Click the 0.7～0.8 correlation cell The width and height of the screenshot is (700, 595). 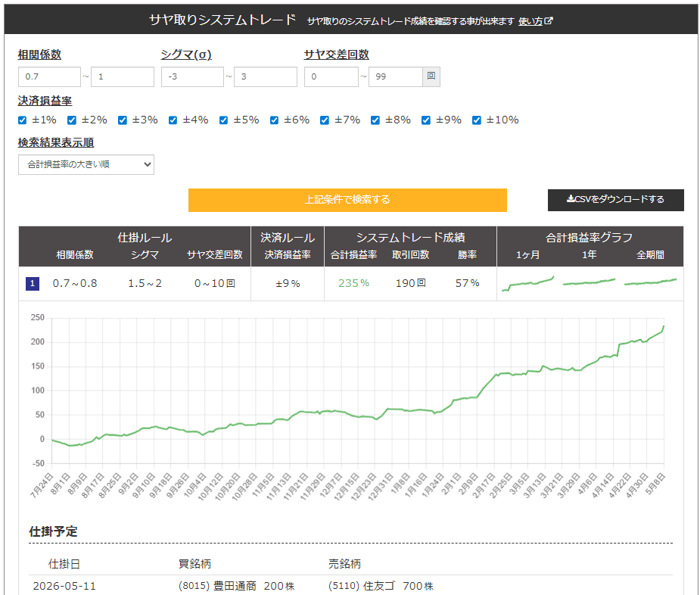pyautogui.click(x=75, y=284)
